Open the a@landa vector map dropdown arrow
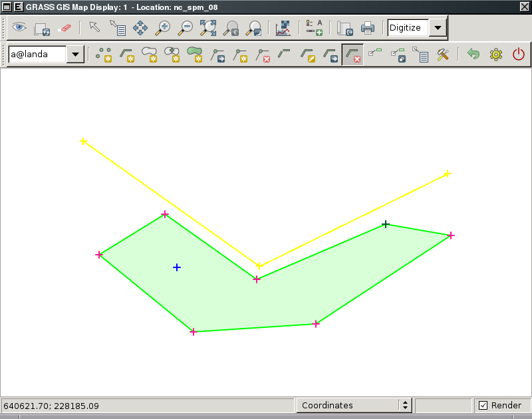 pyautogui.click(x=75, y=55)
